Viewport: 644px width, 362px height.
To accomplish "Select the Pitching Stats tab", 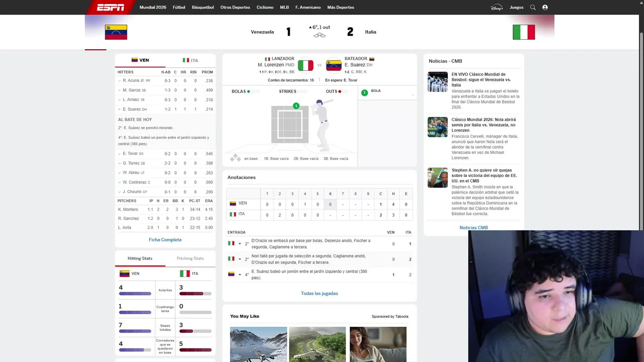I will (x=190, y=258).
